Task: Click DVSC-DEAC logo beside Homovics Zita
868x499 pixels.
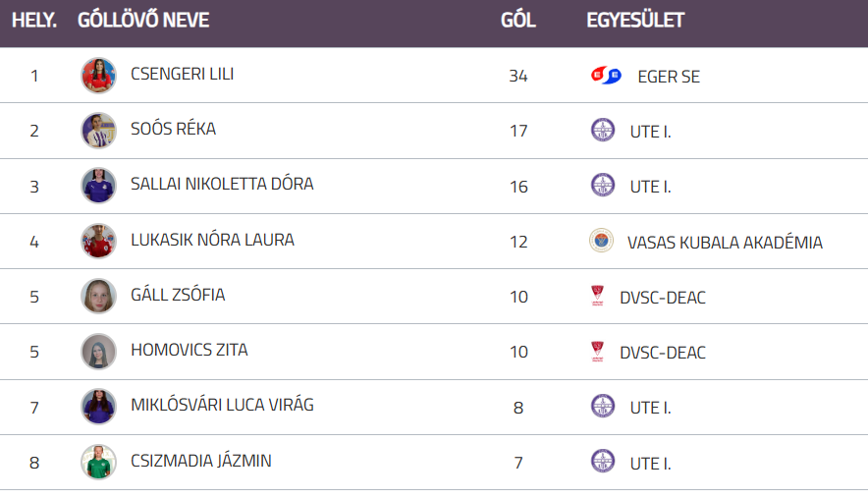Action: (x=597, y=352)
